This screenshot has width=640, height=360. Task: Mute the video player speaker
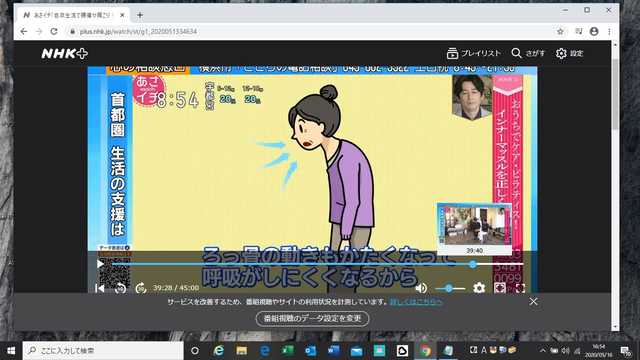421,288
